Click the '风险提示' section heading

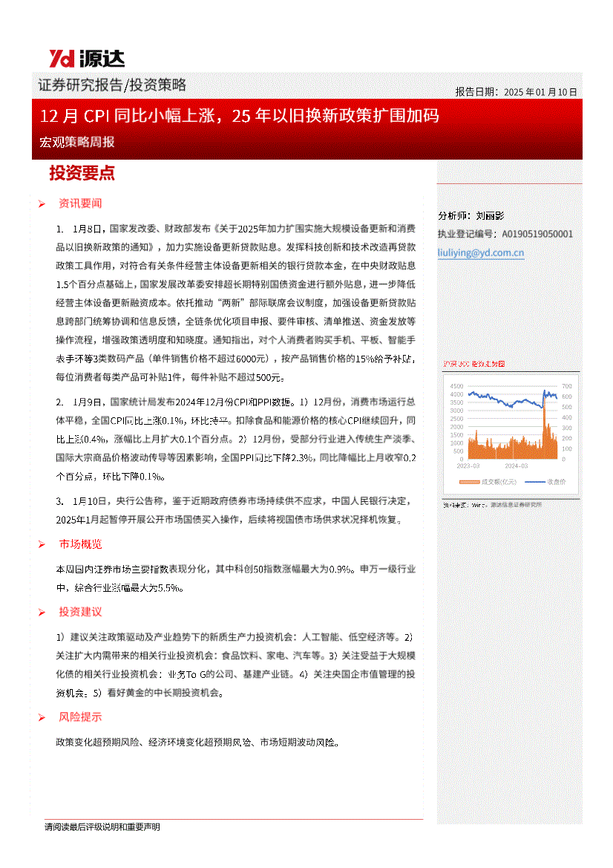80,717
